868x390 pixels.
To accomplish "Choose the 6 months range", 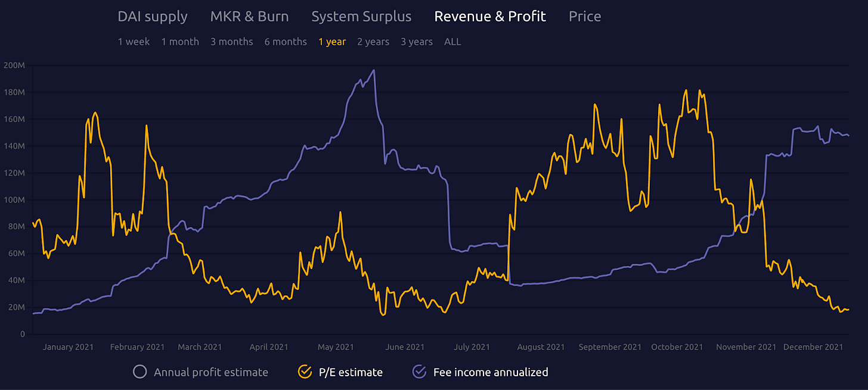I will point(286,42).
